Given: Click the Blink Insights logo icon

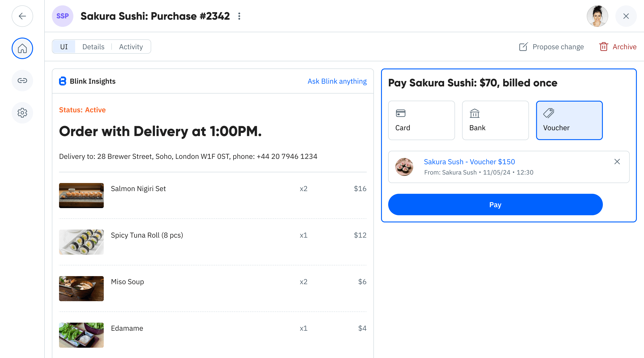Looking at the screenshot, I should 63,81.
